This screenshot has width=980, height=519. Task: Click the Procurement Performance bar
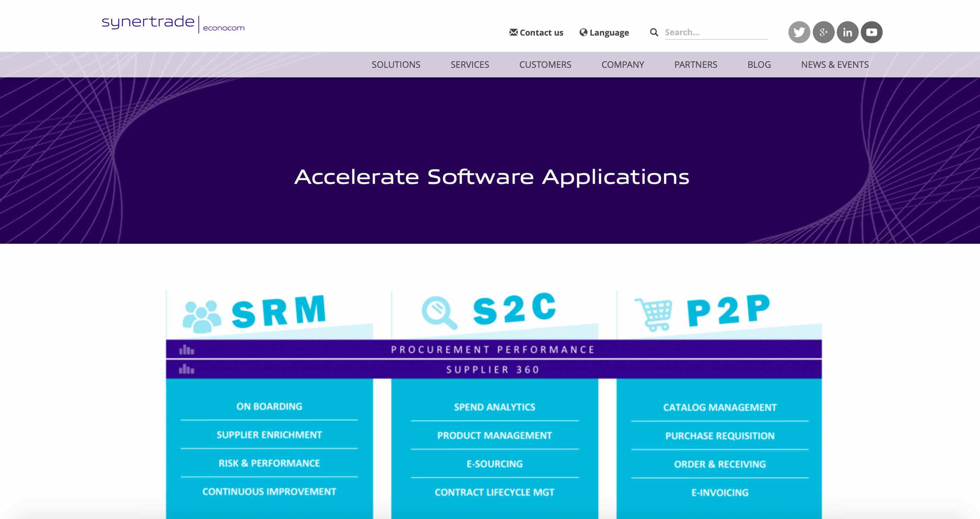click(x=494, y=350)
